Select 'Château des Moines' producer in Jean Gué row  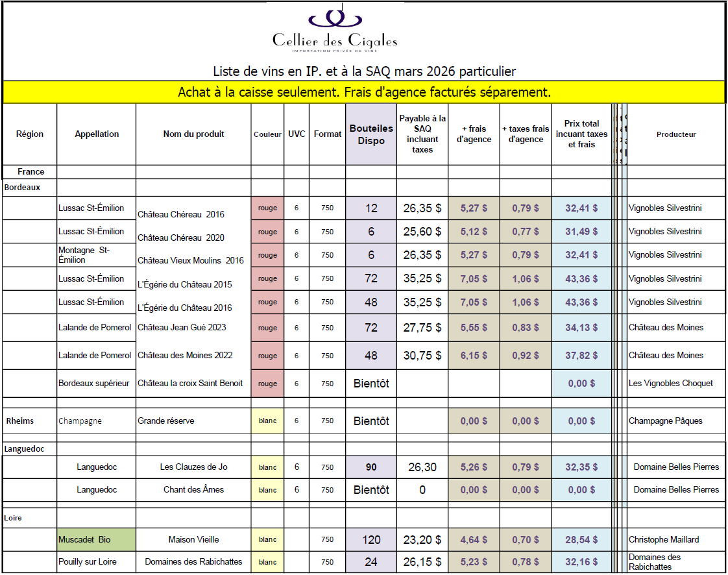[676, 328]
